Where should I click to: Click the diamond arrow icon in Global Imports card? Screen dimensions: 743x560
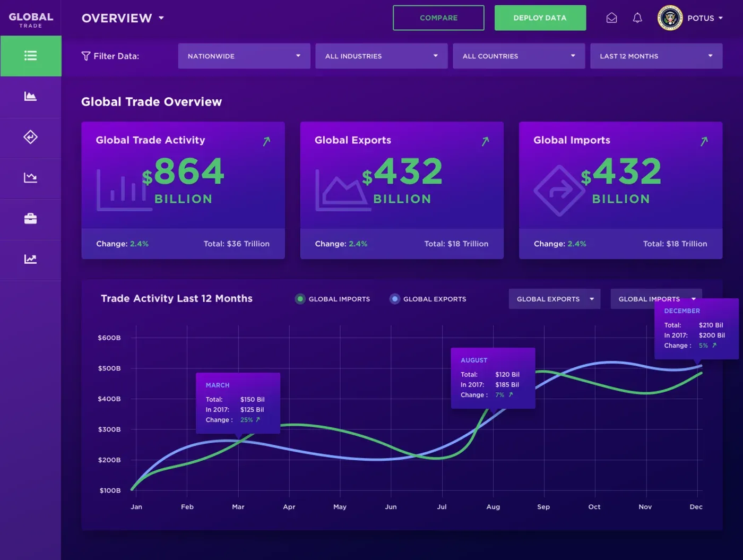[x=560, y=191]
